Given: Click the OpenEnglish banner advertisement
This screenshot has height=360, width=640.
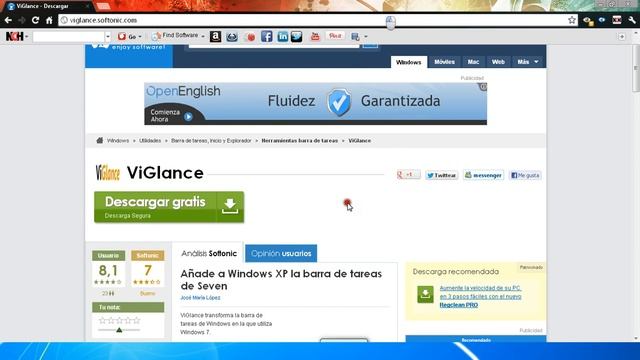Looking at the screenshot, I should 315,104.
